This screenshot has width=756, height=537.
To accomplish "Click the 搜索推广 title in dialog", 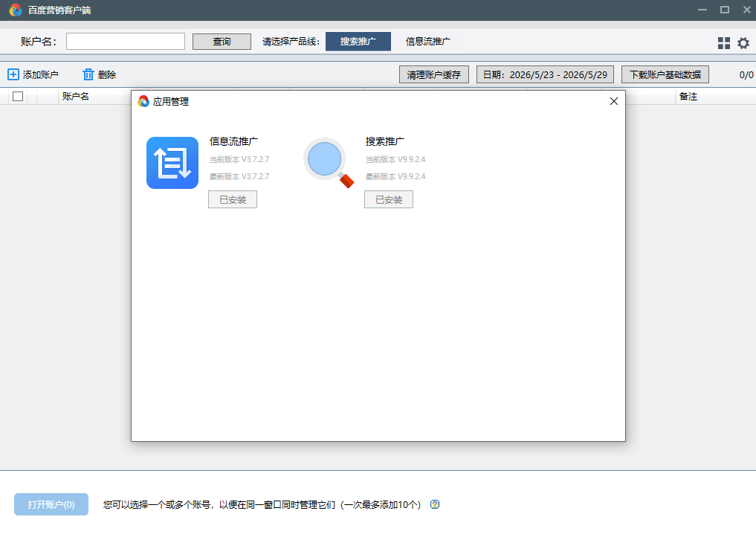I will (x=385, y=141).
